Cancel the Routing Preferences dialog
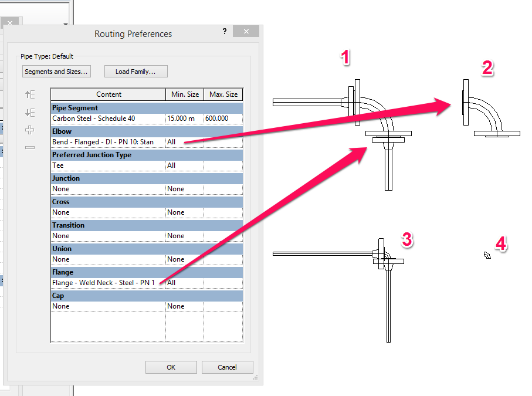 pos(228,367)
